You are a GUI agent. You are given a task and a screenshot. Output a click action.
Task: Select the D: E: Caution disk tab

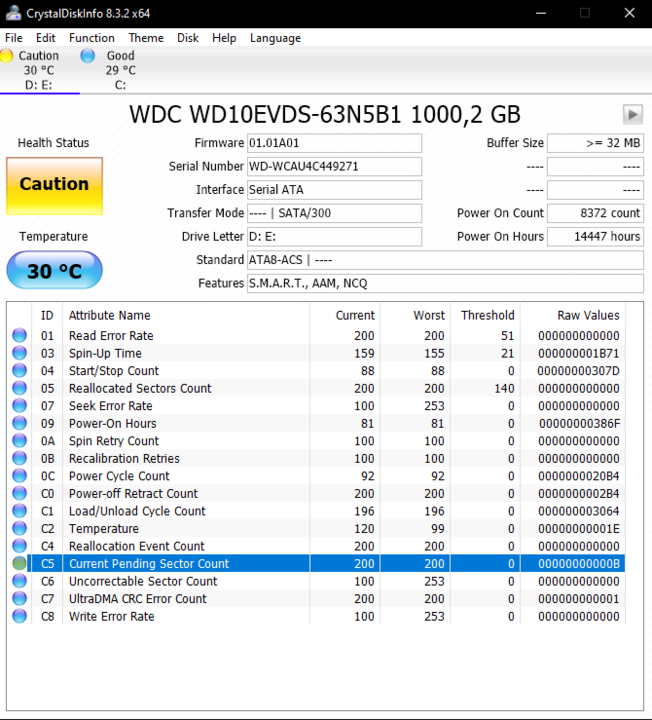pyautogui.click(x=39, y=70)
